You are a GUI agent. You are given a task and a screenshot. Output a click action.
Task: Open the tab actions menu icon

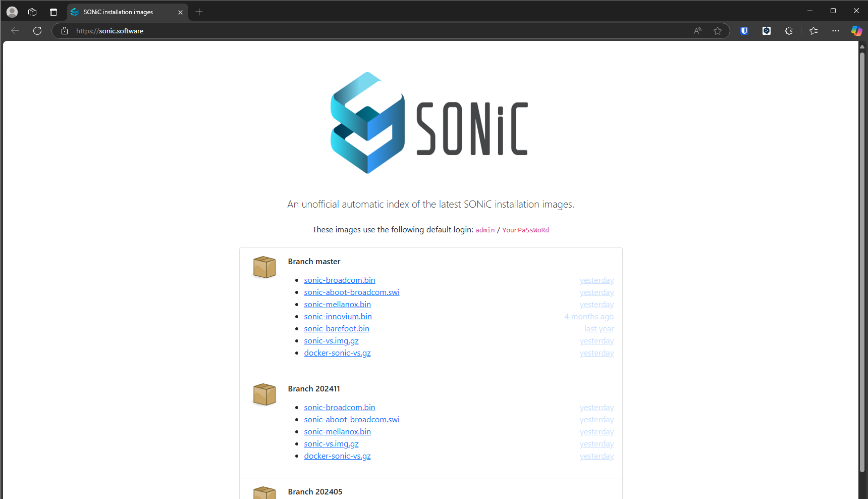tap(53, 12)
